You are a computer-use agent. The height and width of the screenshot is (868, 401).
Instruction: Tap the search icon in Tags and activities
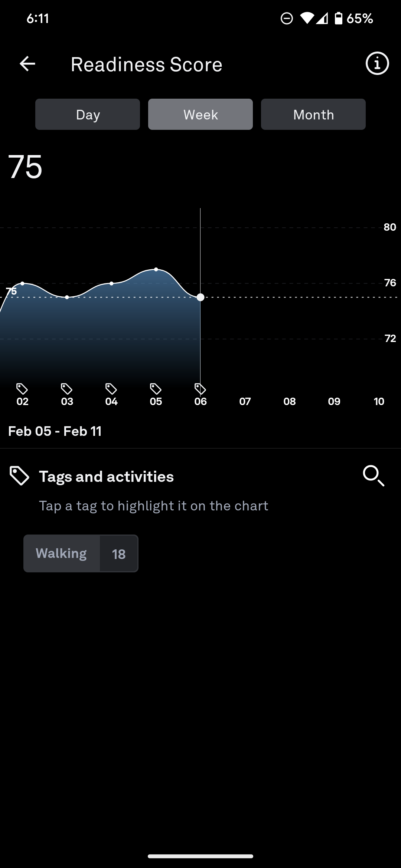(373, 476)
